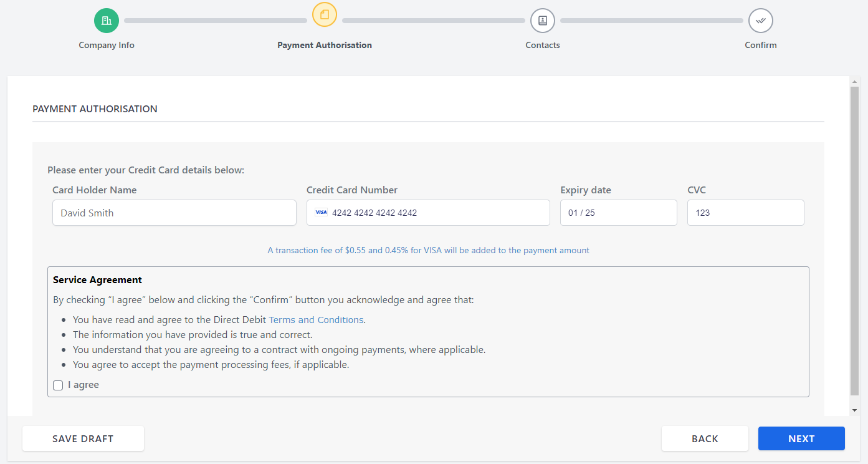
Task: Focus the Credit Card Number field
Action: [428, 213]
